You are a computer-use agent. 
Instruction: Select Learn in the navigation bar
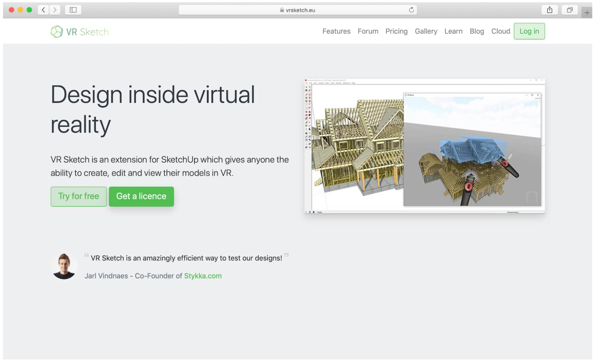[453, 31]
